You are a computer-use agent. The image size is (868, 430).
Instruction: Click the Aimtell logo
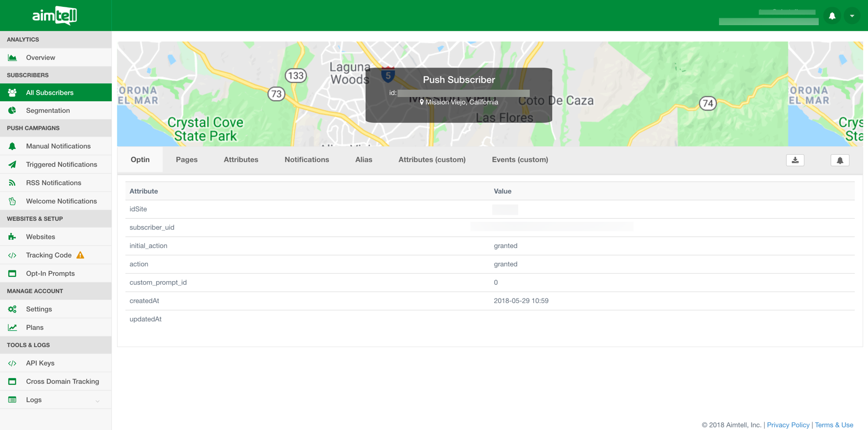pos(55,16)
